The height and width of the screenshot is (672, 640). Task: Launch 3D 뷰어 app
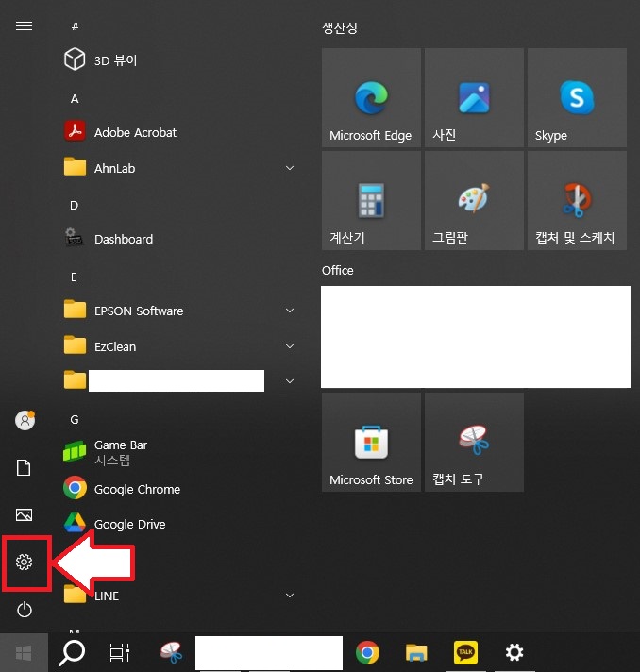[179, 60]
